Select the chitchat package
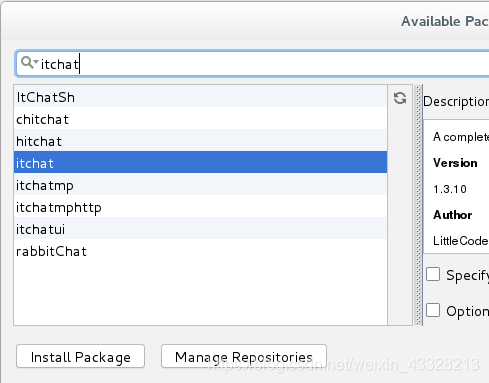Viewport: 489px width, 383px height. [x=200, y=118]
